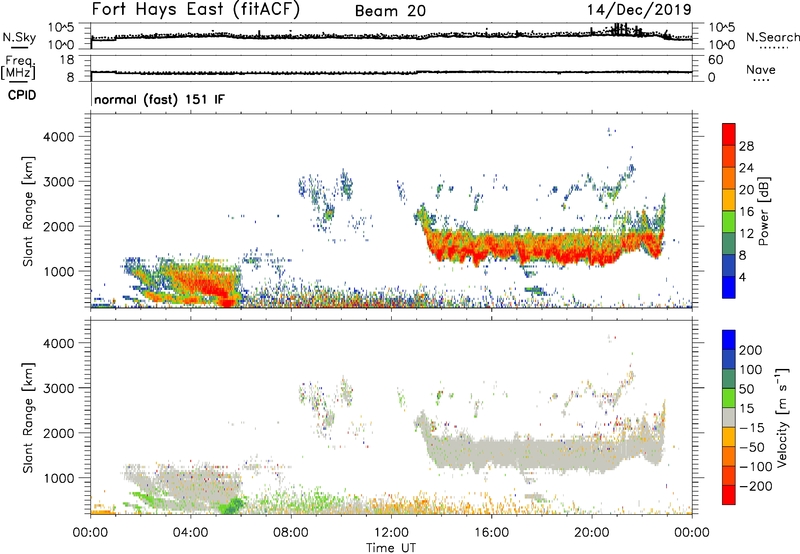Pick Power colorbar segment between 16 and 20
Screen dimensions: 800x554
(729, 200)
